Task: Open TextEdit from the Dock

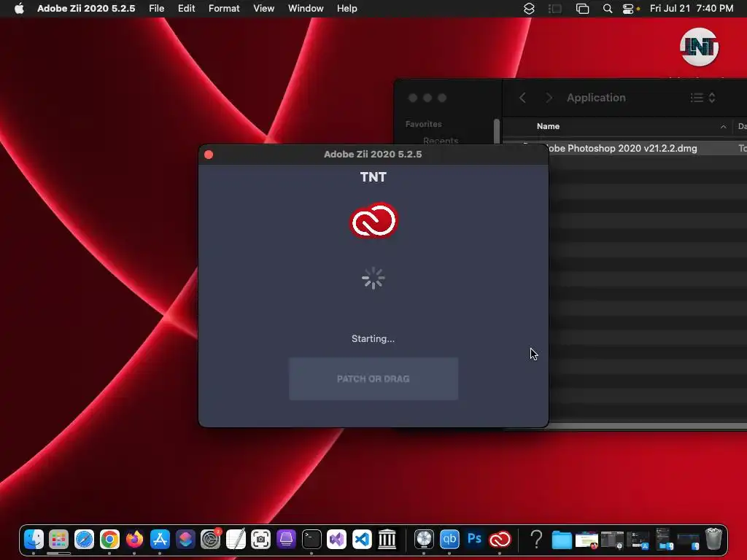Action: point(236,539)
